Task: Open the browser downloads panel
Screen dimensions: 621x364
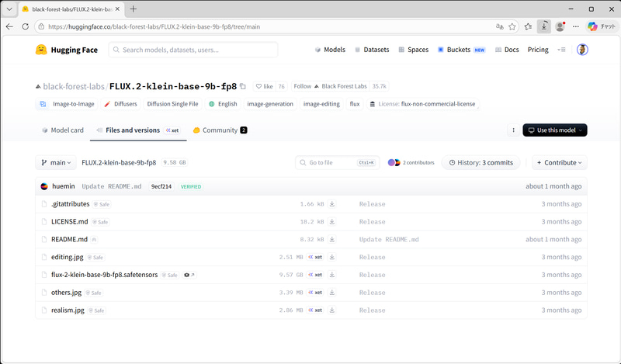Action: 544,26
